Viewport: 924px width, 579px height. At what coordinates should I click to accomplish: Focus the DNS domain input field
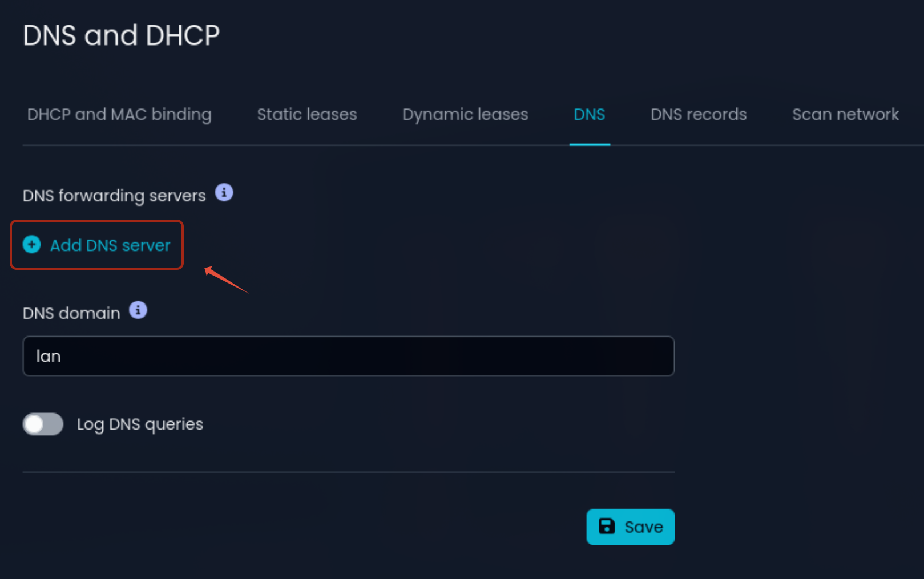(x=349, y=356)
